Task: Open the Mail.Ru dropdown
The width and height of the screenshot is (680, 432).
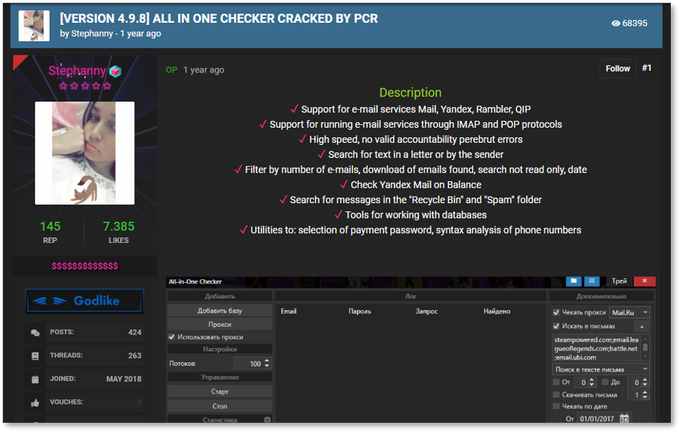Action: click(629, 312)
